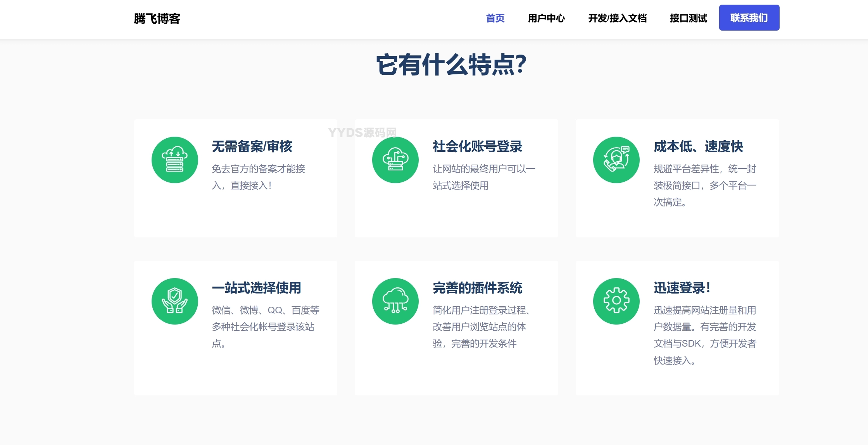
Task: Click the customer support headset icon
Action: [616, 160]
